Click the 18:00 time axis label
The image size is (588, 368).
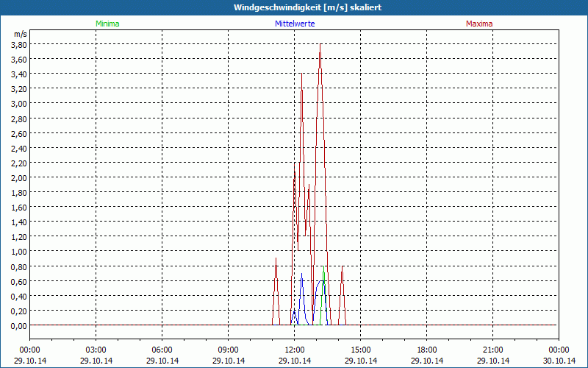(427, 350)
